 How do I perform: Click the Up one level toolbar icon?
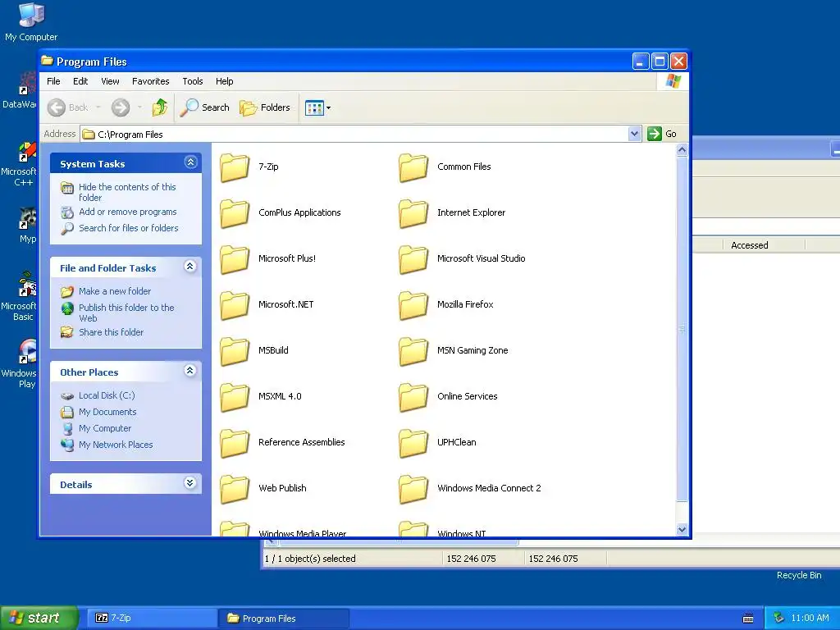[x=160, y=107]
